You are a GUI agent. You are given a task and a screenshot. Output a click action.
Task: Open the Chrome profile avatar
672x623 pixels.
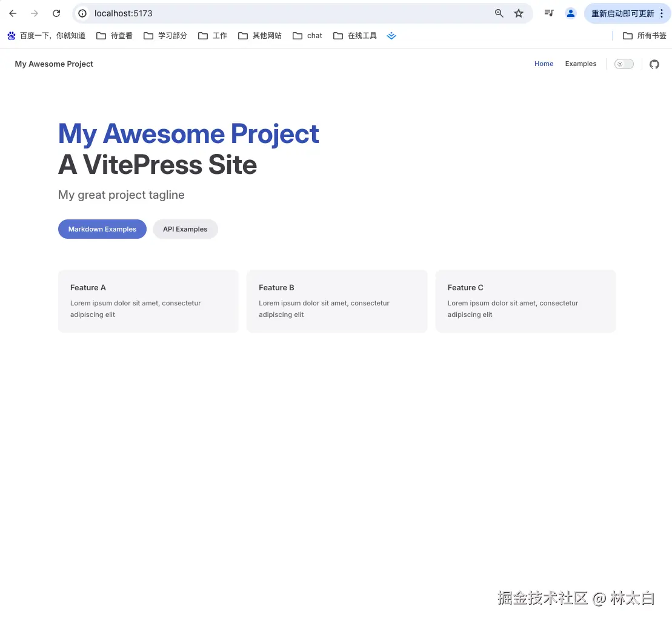point(570,13)
